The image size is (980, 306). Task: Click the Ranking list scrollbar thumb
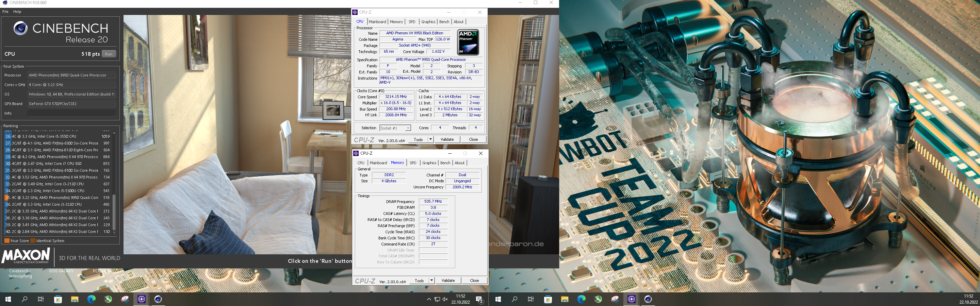pyautogui.click(x=114, y=212)
